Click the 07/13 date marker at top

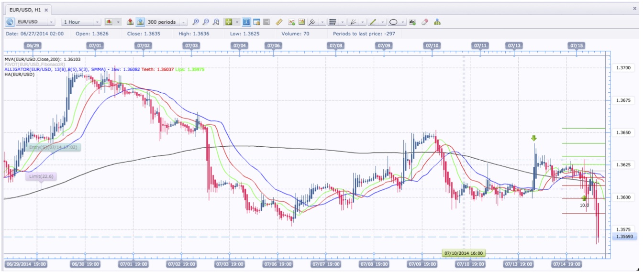(x=514, y=45)
